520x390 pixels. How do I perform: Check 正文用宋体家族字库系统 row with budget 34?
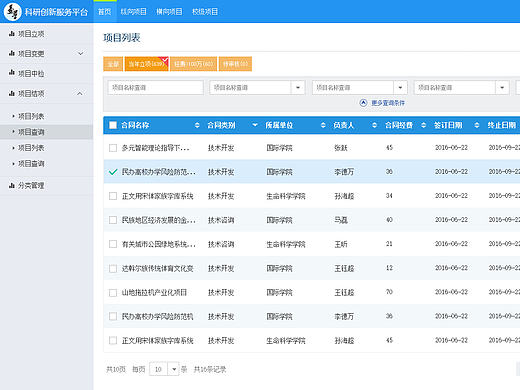point(113,196)
